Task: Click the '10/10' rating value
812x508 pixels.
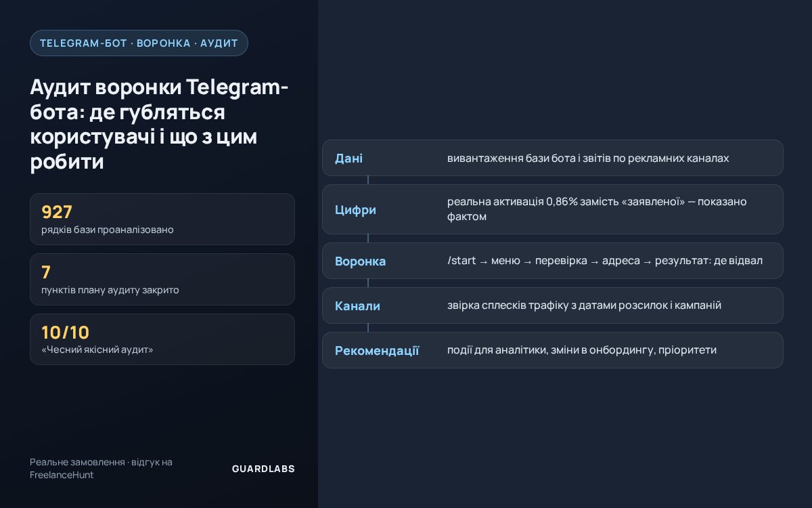Action: coord(66,333)
